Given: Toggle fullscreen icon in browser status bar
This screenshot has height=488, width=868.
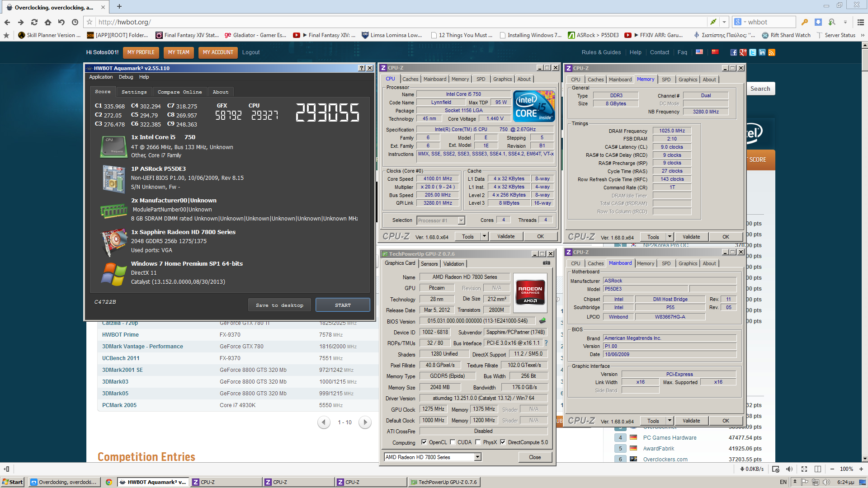Looking at the screenshot, I should tap(804, 469).
